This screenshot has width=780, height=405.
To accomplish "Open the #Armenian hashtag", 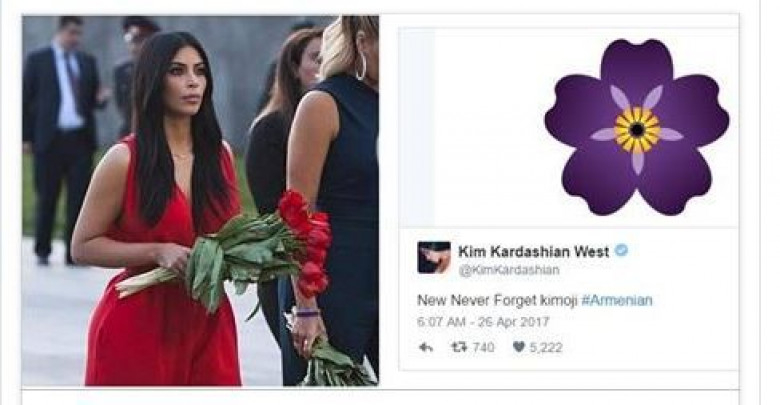I will click(617, 301).
